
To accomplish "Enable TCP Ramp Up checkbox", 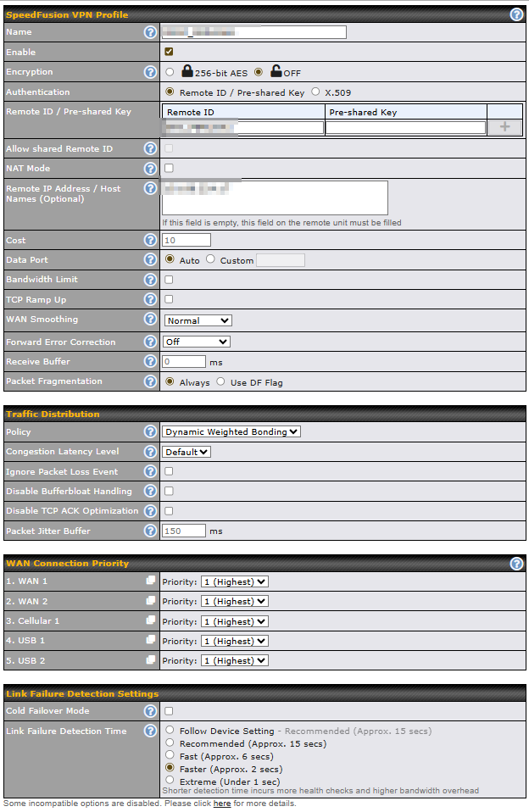I will pyautogui.click(x=169, y=299).
